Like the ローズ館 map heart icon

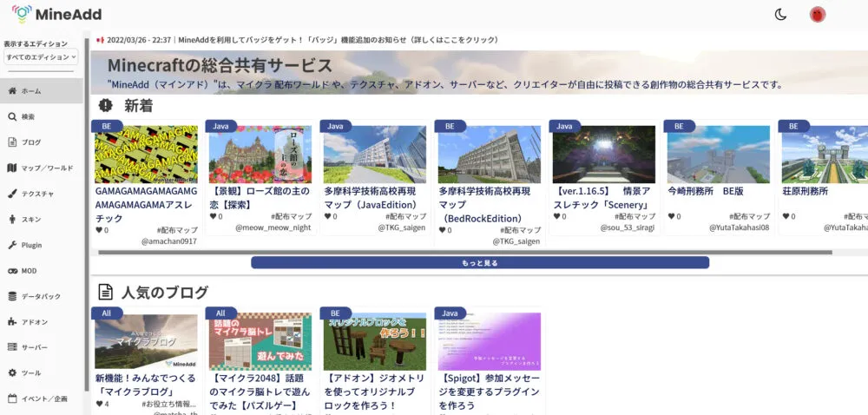click(x=212, y=217)
